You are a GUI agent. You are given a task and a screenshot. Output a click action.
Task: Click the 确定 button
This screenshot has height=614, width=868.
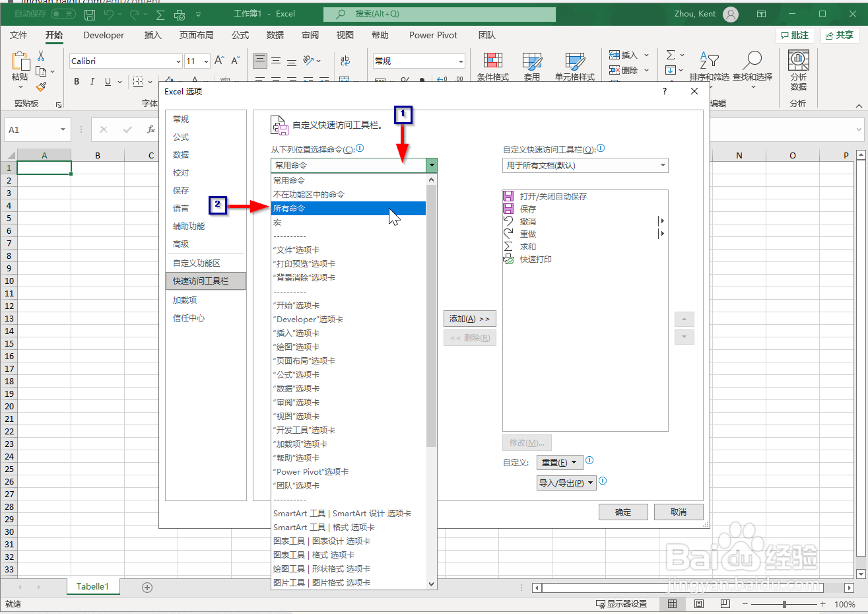[623, 512]
